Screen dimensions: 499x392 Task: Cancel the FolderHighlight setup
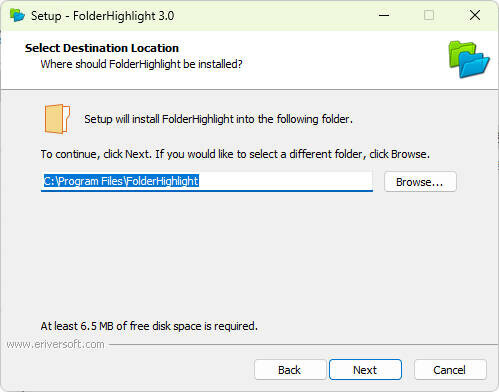coord(450,369)
